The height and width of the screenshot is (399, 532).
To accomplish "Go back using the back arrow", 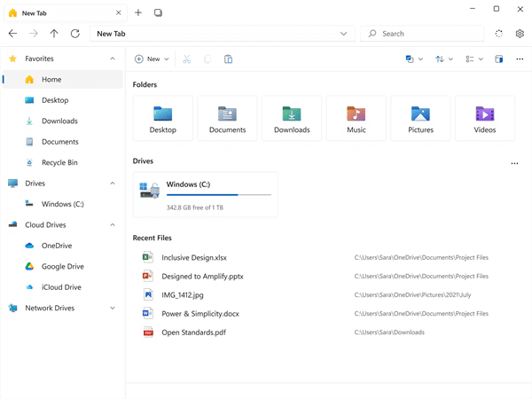I will (12, 34).
